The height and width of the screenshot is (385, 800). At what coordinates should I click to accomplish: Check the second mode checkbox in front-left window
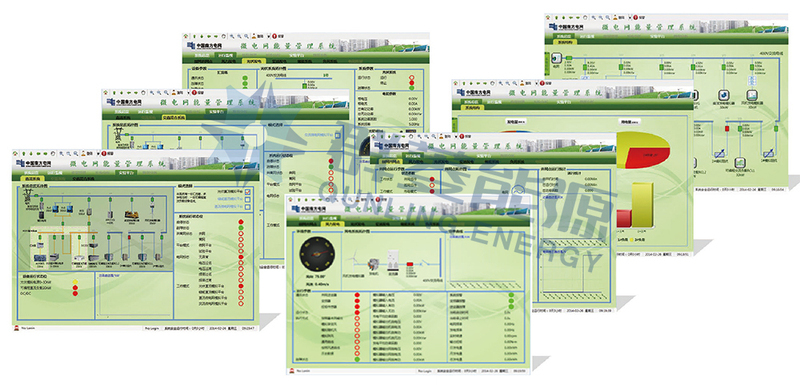[x=248, y=199]
